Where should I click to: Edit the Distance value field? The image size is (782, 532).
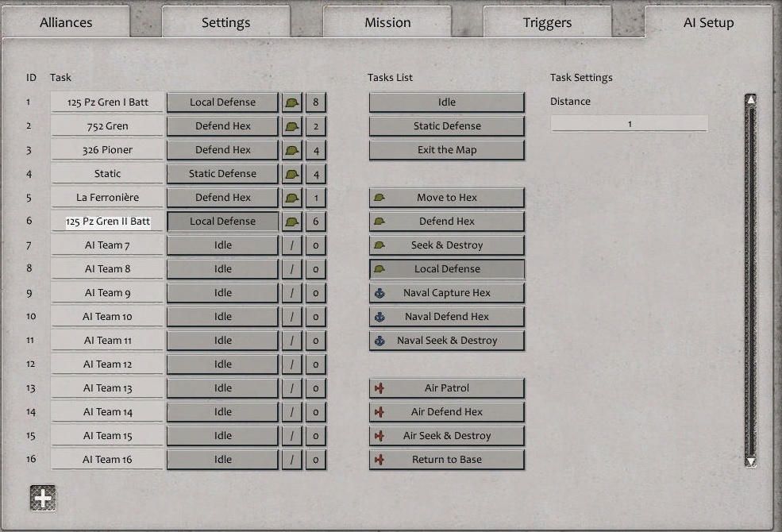point(629,123)
